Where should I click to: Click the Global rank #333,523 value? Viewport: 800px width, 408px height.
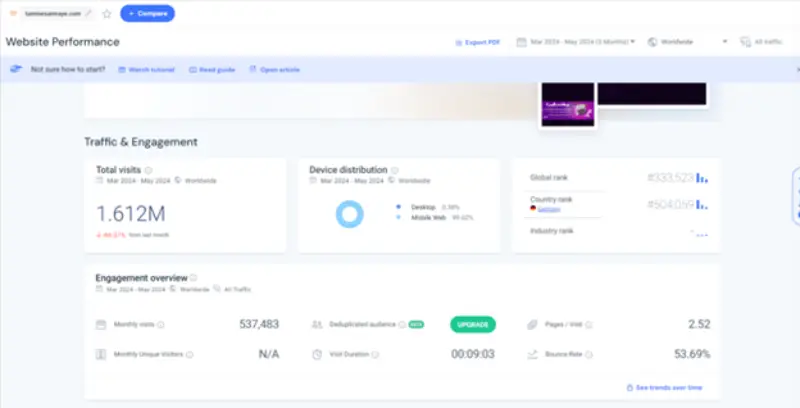click(670, 178)
